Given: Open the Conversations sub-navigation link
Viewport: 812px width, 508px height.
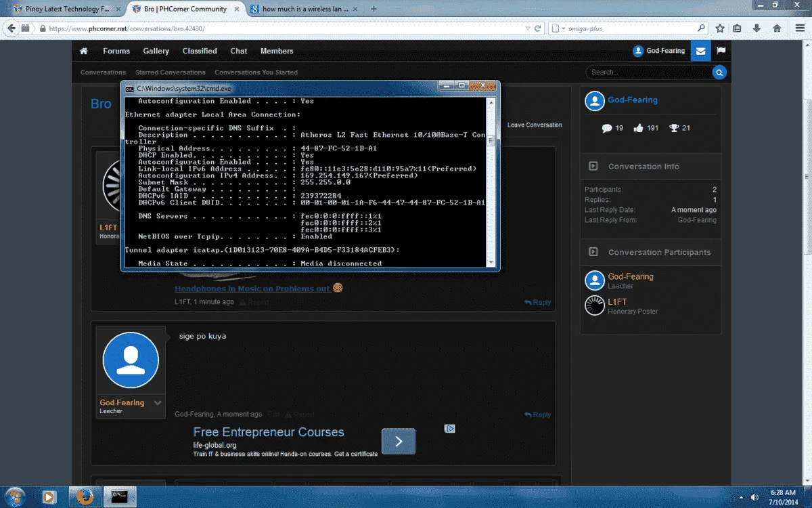Looking at the screenshot, I should (103, 72).
